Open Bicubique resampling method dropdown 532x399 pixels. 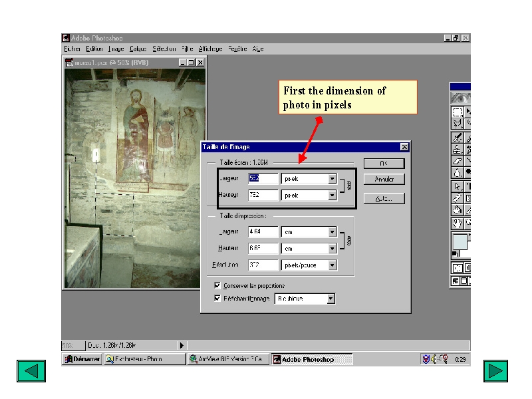[x=331, y=299]
